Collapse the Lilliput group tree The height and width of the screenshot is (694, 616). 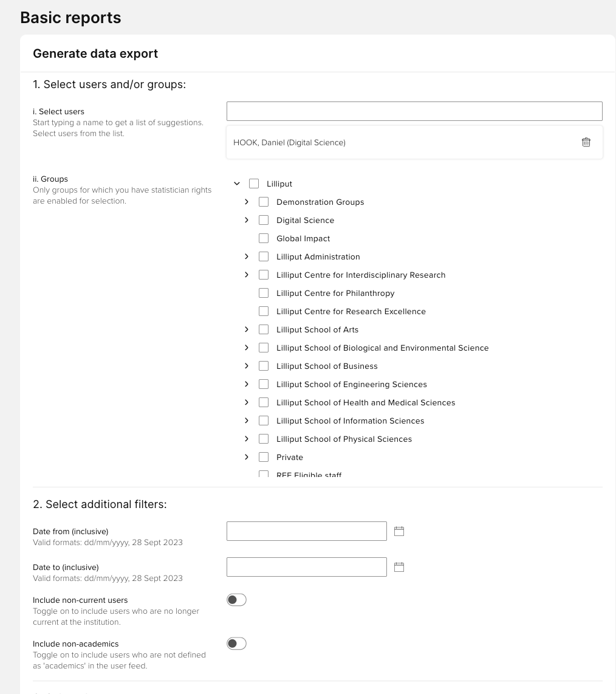237,184
